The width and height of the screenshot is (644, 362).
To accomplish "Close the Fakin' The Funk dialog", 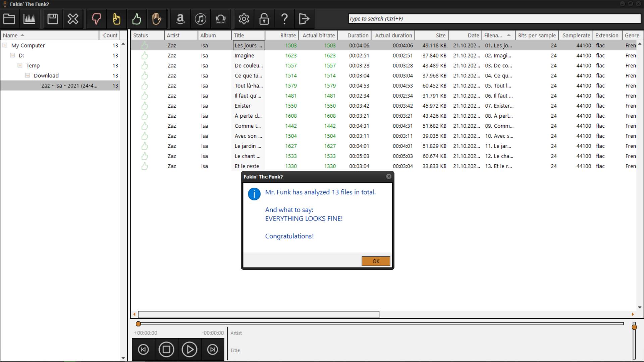I will 389,176.
